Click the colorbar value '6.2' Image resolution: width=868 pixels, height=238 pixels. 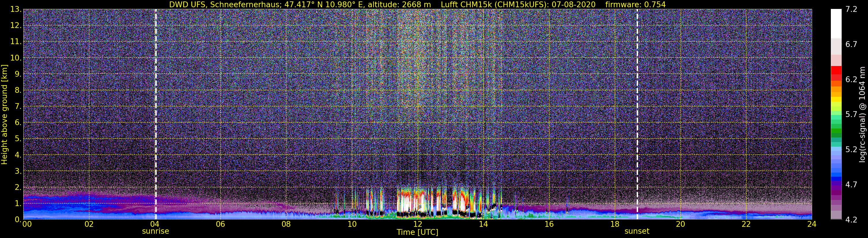click(851, 80)
